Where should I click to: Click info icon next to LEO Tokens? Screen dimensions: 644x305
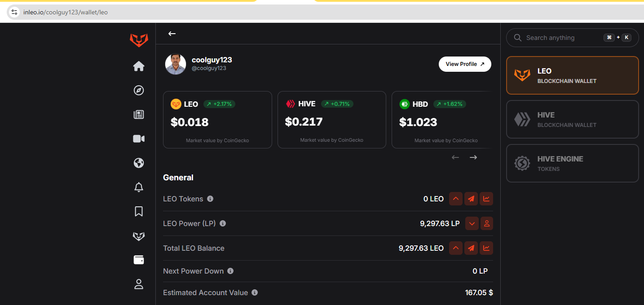click(210, 199)
